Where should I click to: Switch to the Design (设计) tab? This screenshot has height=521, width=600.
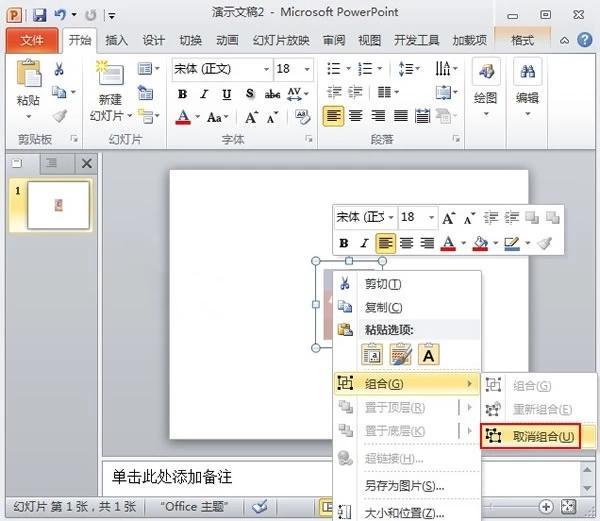click(x=153, y=40)
